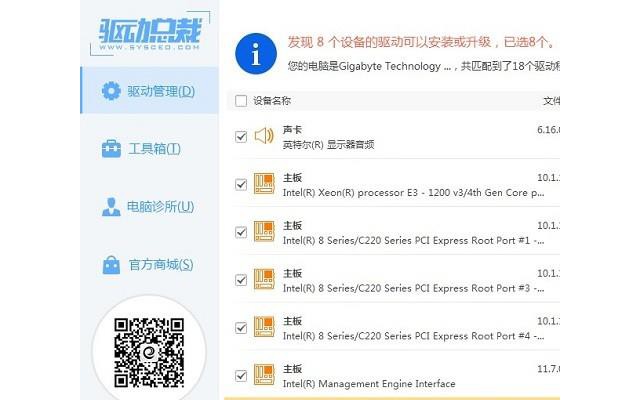Click motherboard icon for Management Engine Interface row
The image size is (640, 400).
[x=264, y=375]
